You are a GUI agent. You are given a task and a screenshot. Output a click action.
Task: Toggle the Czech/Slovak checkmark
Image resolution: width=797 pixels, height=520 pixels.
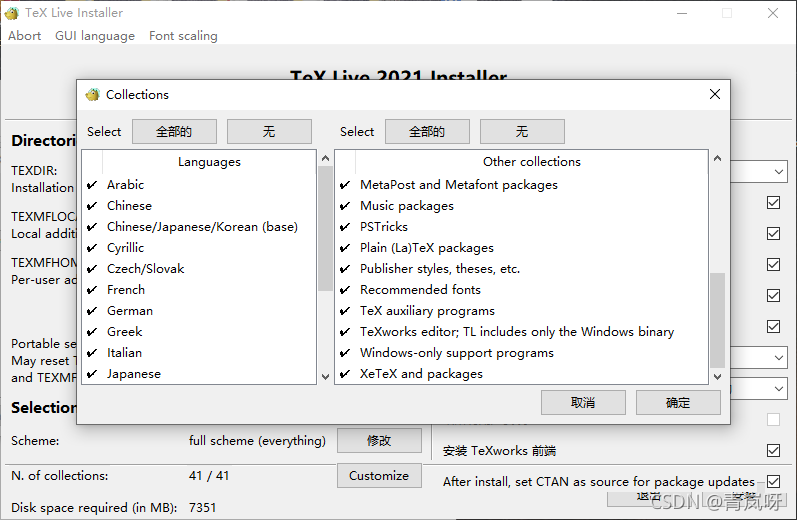coord(92,269)
